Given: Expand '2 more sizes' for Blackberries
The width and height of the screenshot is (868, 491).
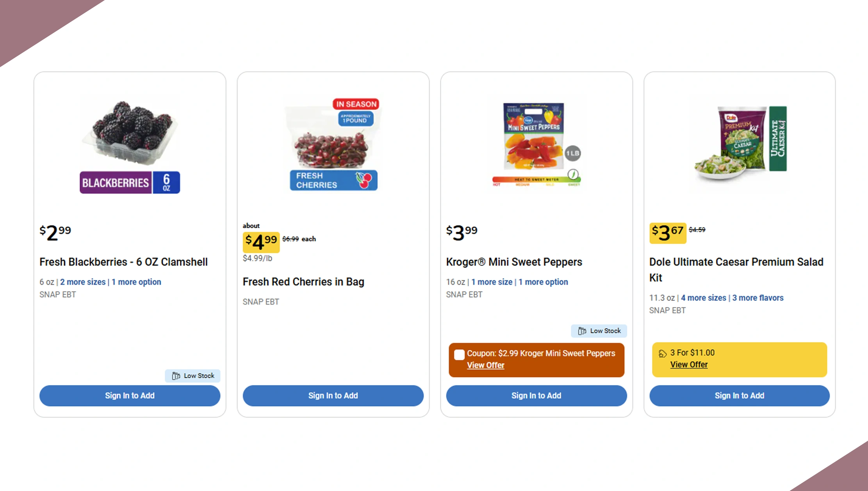Looking at the screenshot, I should click(x=83, y=282).
